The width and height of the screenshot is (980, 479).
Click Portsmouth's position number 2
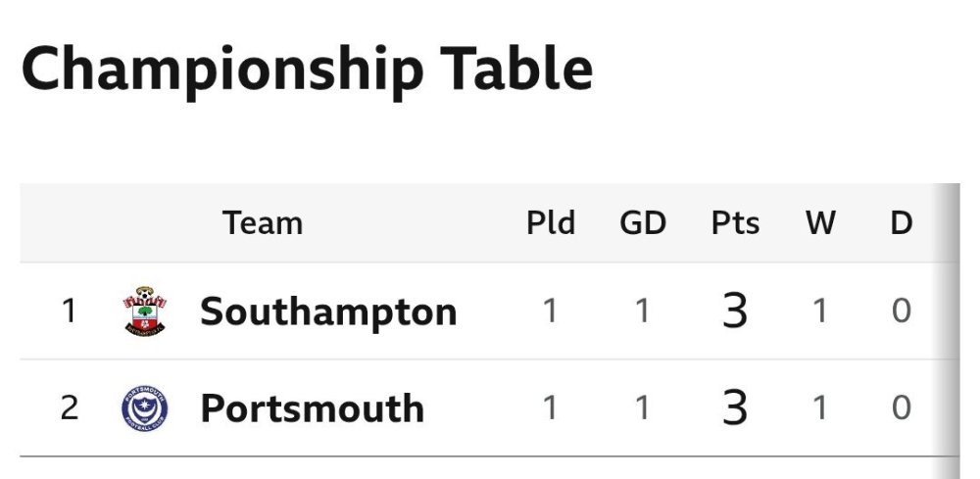click(69, 408)
